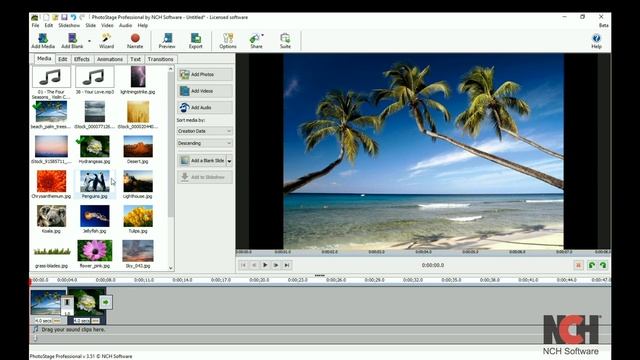Select the beach palm trees timeline slide
Viewport: 640px width, 360px height.
[47, 302]
